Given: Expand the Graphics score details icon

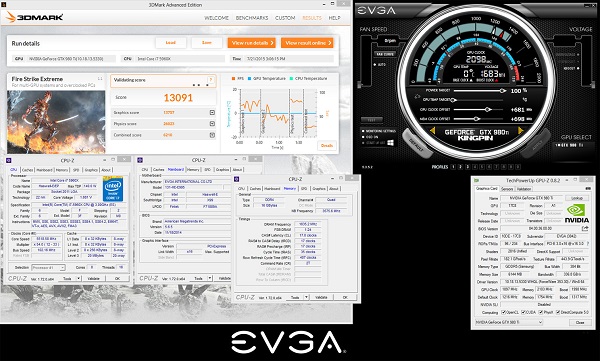Looking at the screenshot, I should (212, 113).
